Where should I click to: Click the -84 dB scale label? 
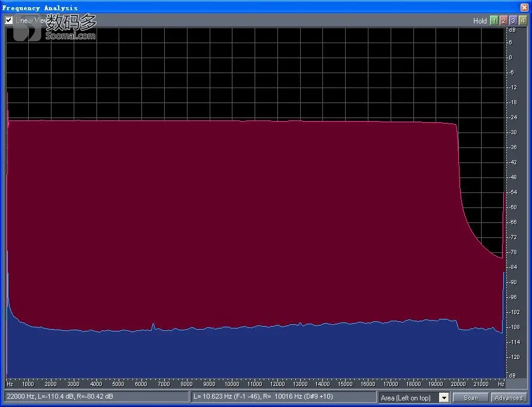pyautogui.click(x=513, y=267)
